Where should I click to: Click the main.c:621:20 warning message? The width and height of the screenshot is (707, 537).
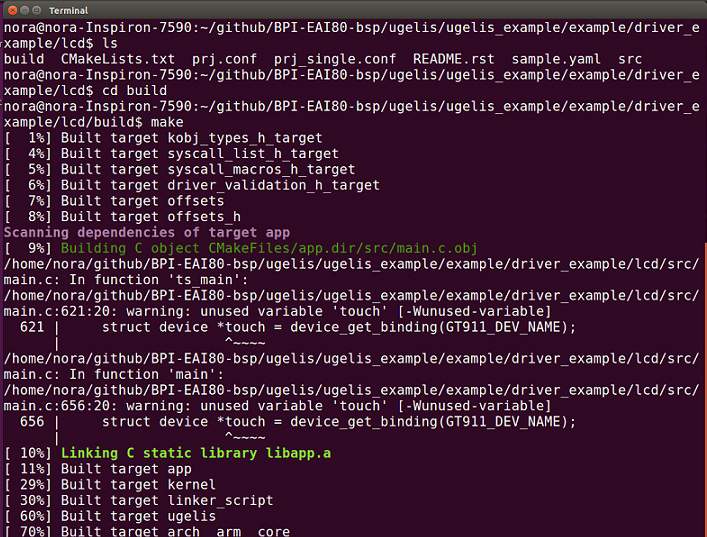click(277, 312)
